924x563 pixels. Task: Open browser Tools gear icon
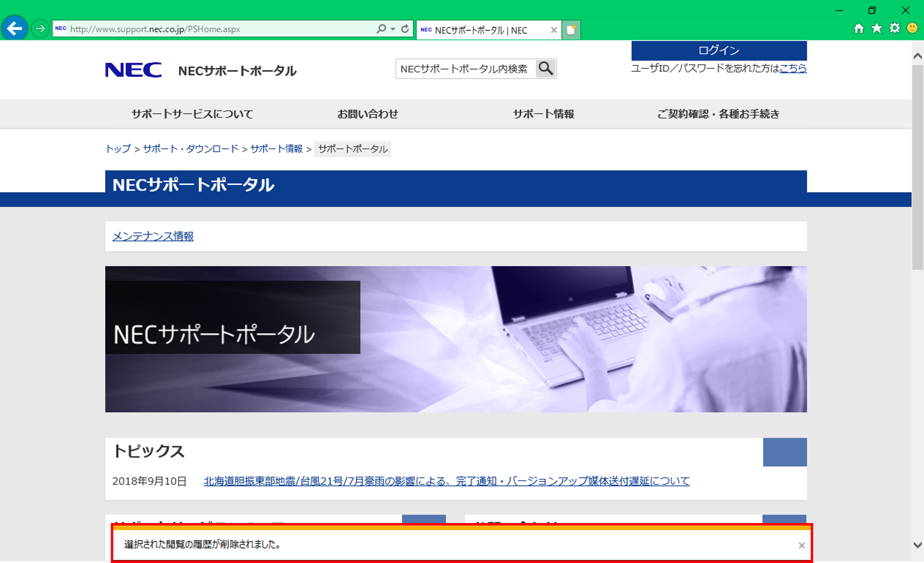point(895,28)
